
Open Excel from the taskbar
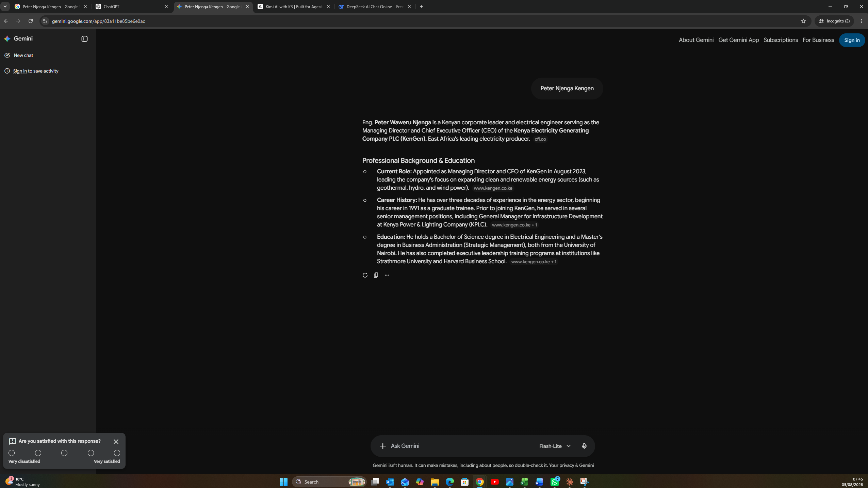[x=524, y=482]
